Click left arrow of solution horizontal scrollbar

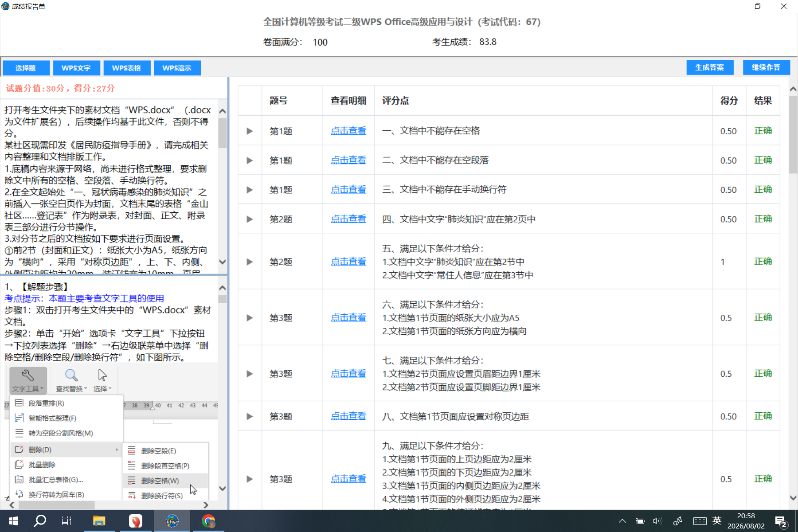pos(12,505)
